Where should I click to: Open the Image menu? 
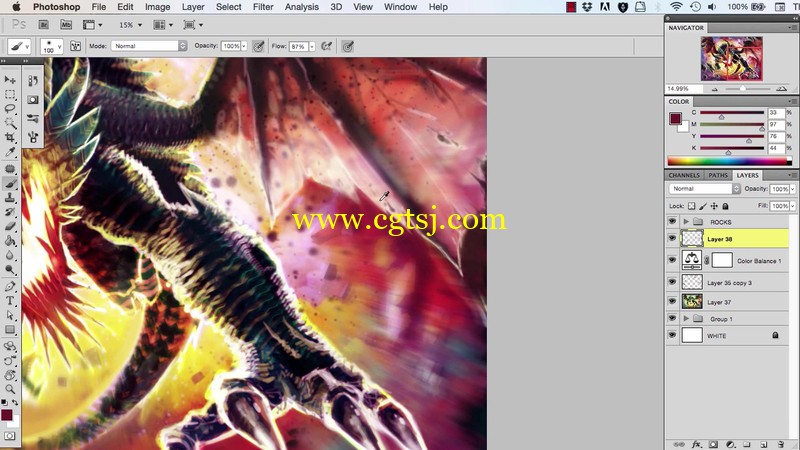[157, 7]
